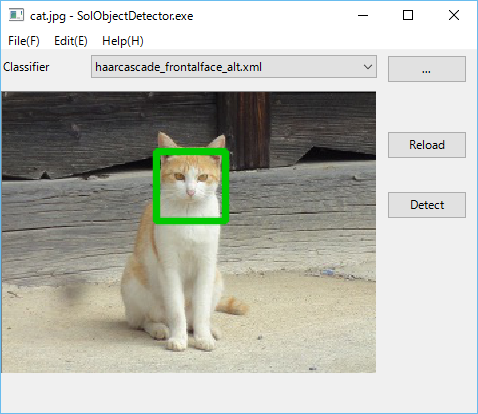Click the dark wooden post behind the cat
The width and height of the screenshot is (478, 414).
[244, 130]
